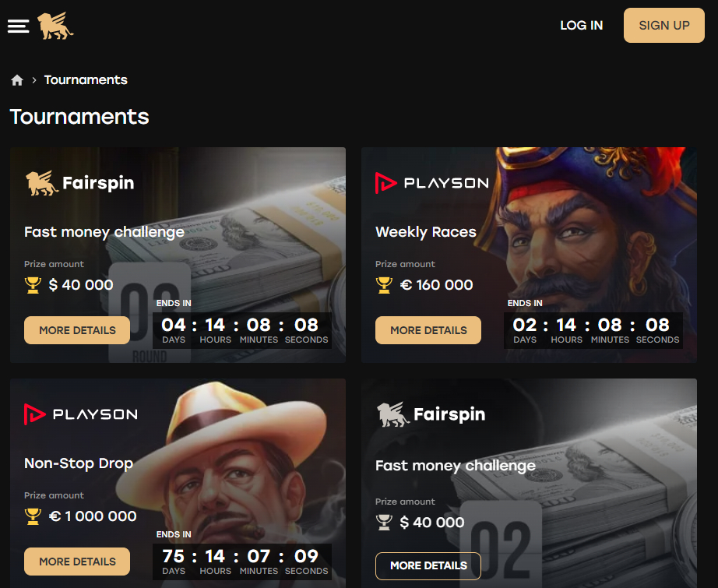The height and width of the screenshot is (588, 718).
Task: Click Playson logo on Non-Stop Drop card
Action: coord(80,414)
